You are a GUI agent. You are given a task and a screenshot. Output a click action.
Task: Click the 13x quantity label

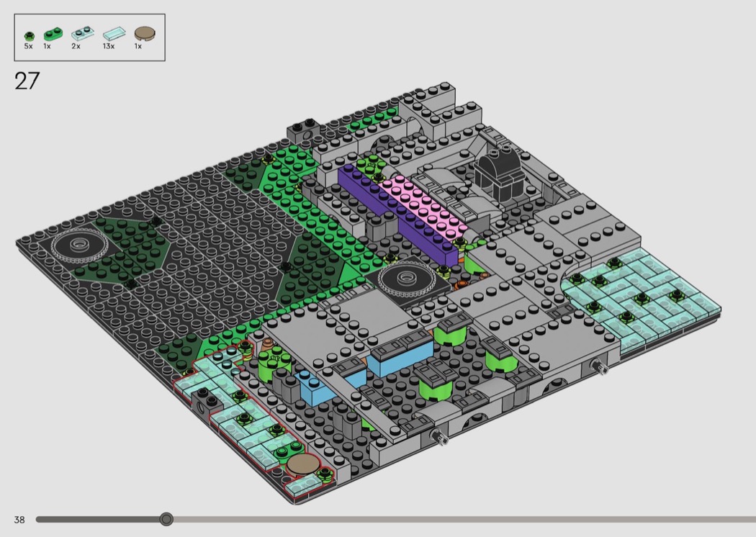[x=108, y=46]
